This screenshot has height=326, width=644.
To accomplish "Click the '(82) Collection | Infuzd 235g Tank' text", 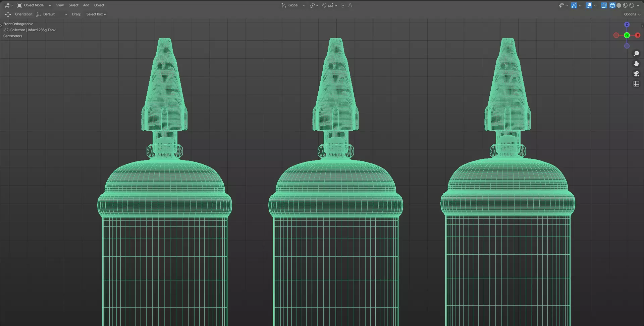I will coord(30,30).
